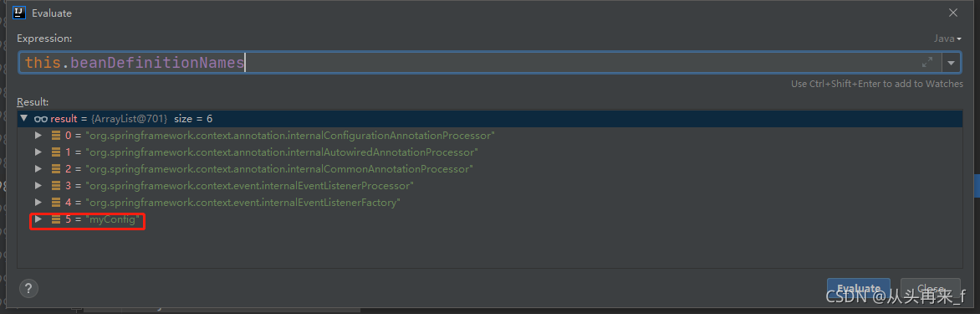Image resolution: width=980 pixels, height=314 pixels.
Task: Click the Close button
Action: point(930,288)
